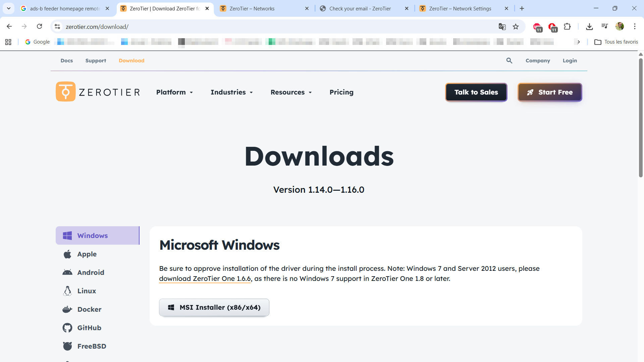
Task: Click the Version 1.14.0—1.16.0 text
Action: (x=319, y=190)
